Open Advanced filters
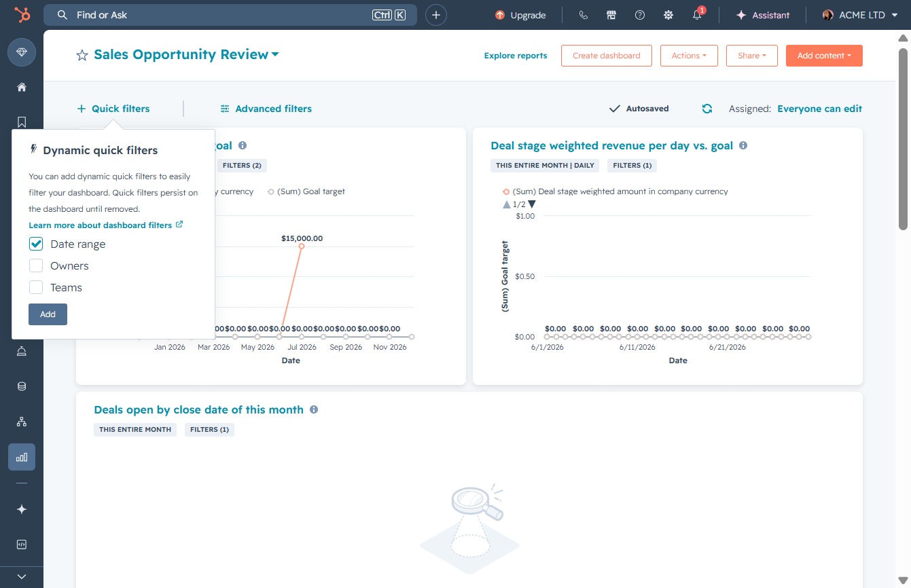This screenshot has width=911, height=588. point(266,109)
